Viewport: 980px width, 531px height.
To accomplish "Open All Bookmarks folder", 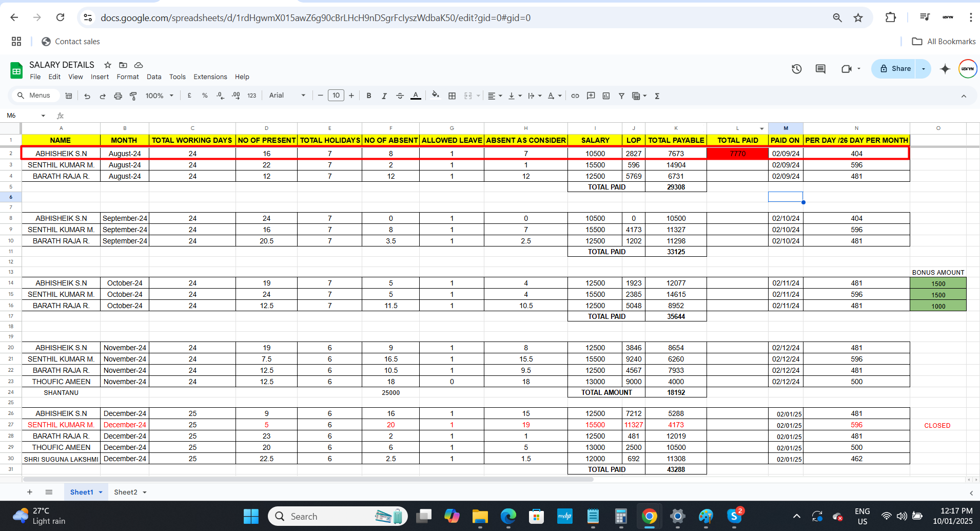I will click(944, 42).
